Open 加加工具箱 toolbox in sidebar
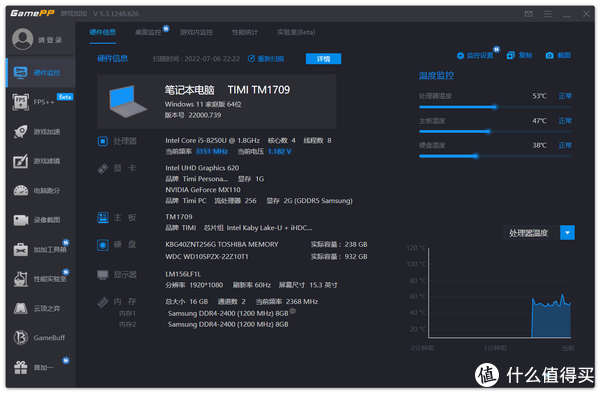 pos(41,249)
